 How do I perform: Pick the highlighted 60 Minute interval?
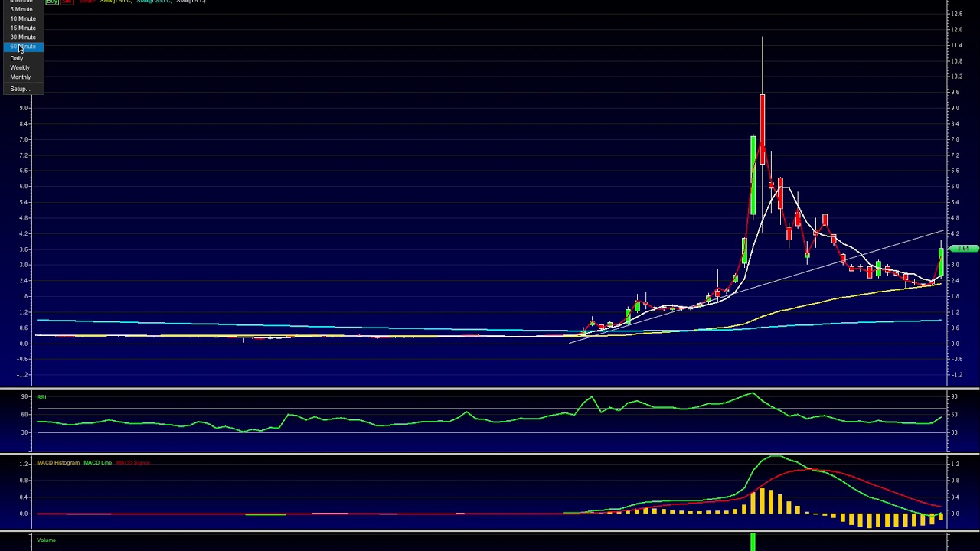click(23, 47)
